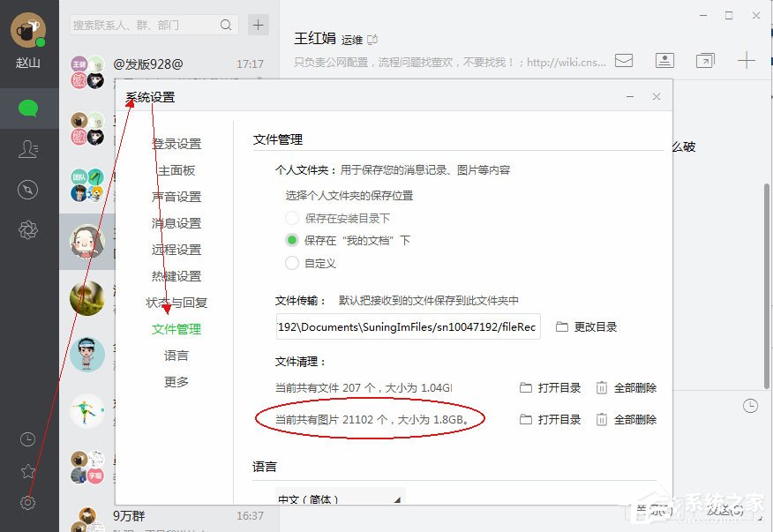The height and width of the screenshot is (532, 773).
Task: Choose the 自定义 save location option
Action: click(291, 262)
